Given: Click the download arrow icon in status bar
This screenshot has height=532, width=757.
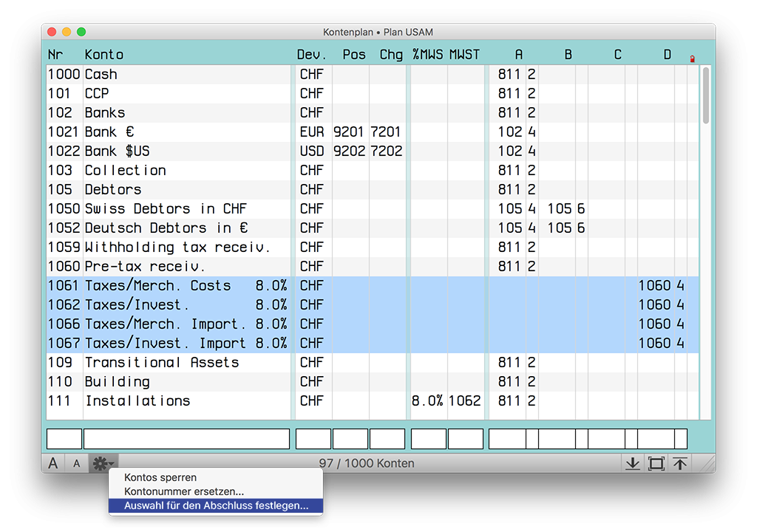Looking at the screenshot, I should click(x=632, y=463).
